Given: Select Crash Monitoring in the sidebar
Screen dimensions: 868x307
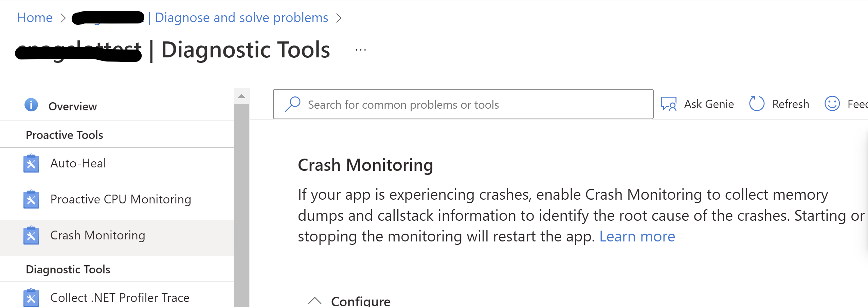Looking at the screenshot, I should pos(97,235).
